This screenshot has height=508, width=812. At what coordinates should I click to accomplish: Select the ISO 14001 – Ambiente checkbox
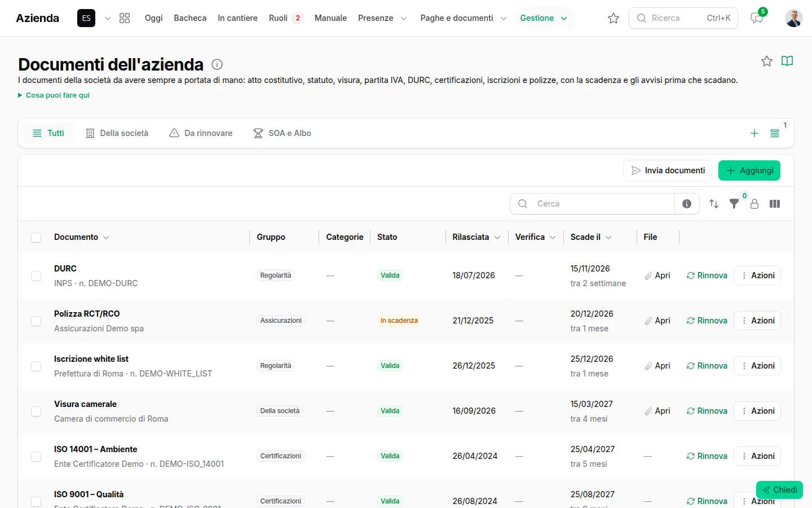[36, 457]
